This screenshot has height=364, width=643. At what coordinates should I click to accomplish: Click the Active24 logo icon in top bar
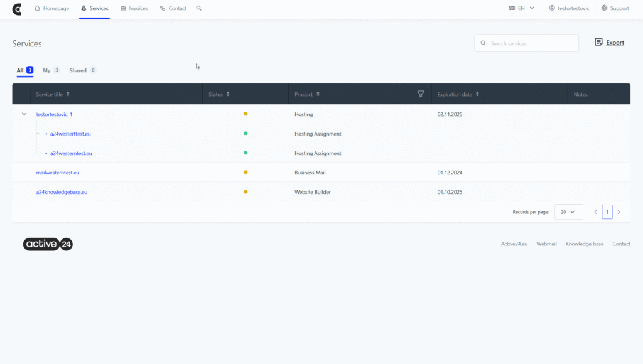(x=17, y=9)
